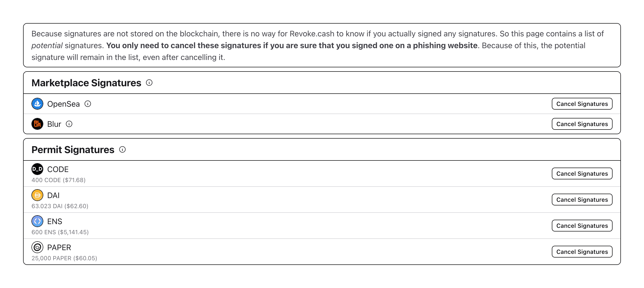Select the ENS token icon
The image size is (644, 288).
coord(37,221)
